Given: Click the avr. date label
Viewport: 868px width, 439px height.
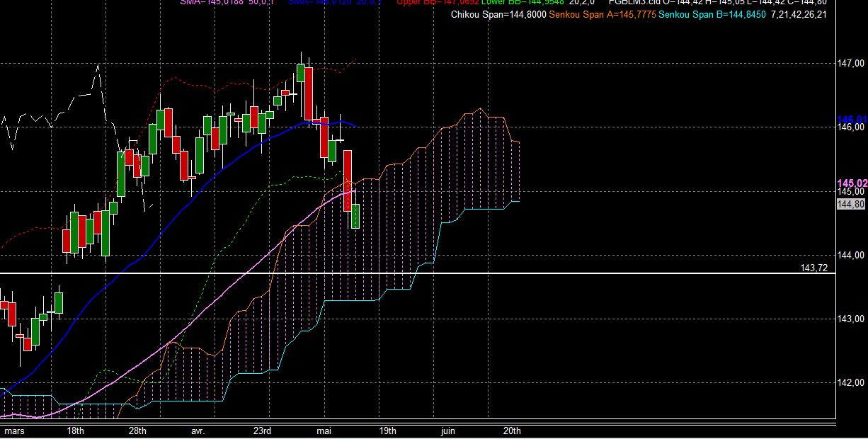Looking at the screenshot, I should pyautogui.click(x=198, y=431).
